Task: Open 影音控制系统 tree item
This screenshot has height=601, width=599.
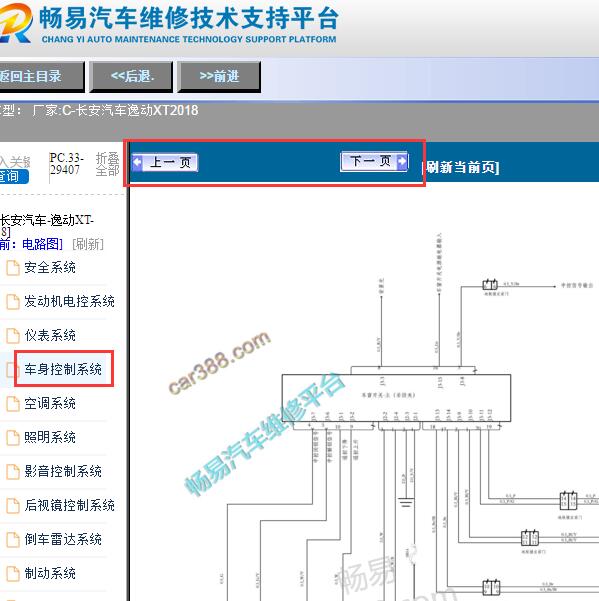Action: coord(63,471)
